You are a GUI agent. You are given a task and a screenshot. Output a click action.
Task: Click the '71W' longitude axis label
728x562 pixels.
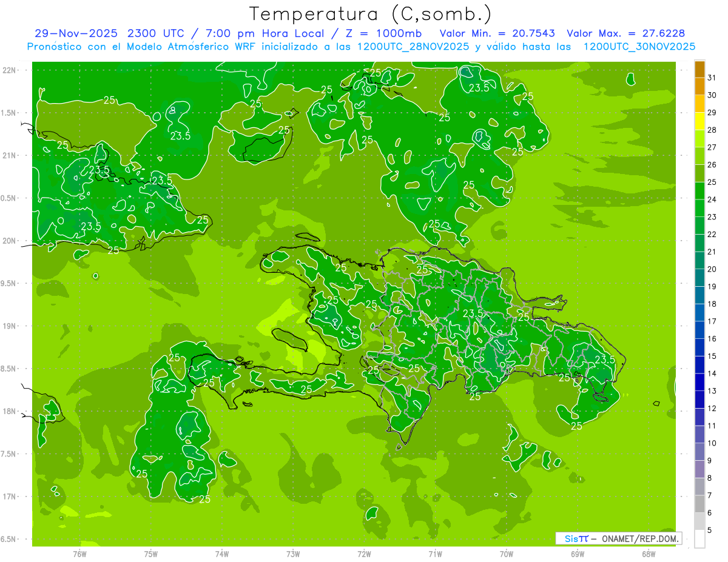click(435, 554)
